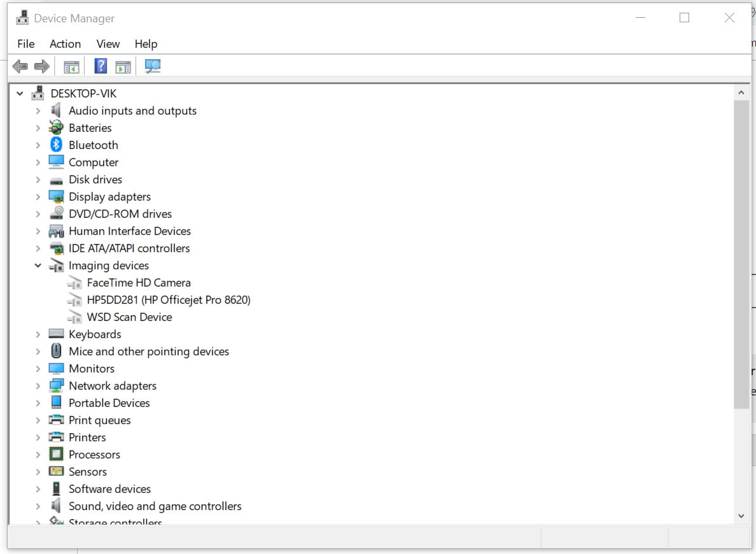Expand the Disk drives node
The image size is (756, 554).
(x=38, y=180)
